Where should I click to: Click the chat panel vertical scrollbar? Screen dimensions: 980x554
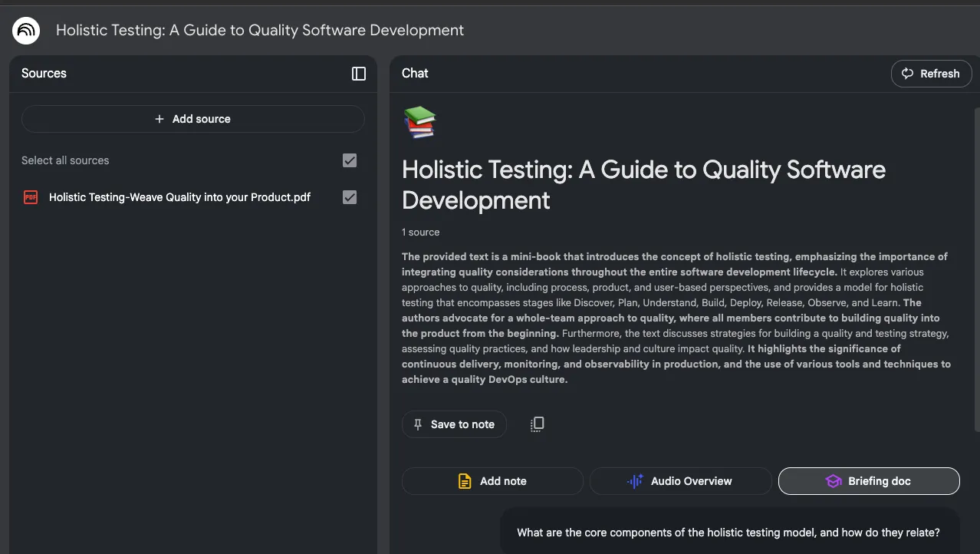pyautogui.click(x=976, y=269)
